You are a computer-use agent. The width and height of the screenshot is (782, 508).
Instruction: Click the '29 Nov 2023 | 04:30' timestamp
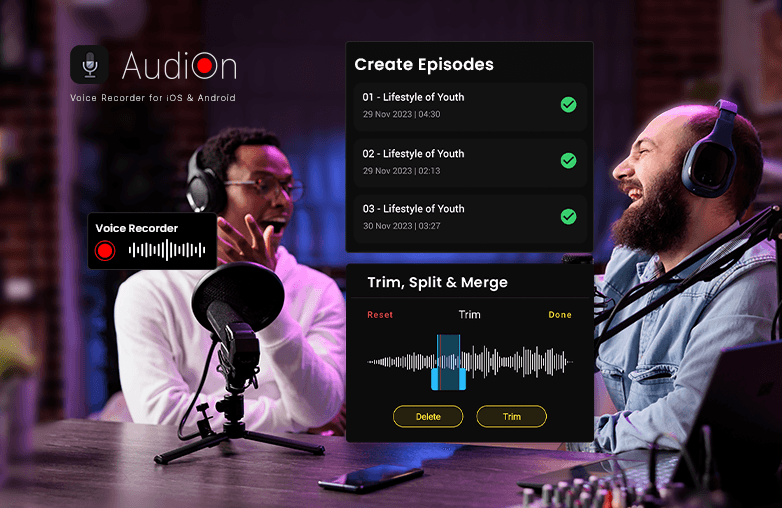[401, 114]
